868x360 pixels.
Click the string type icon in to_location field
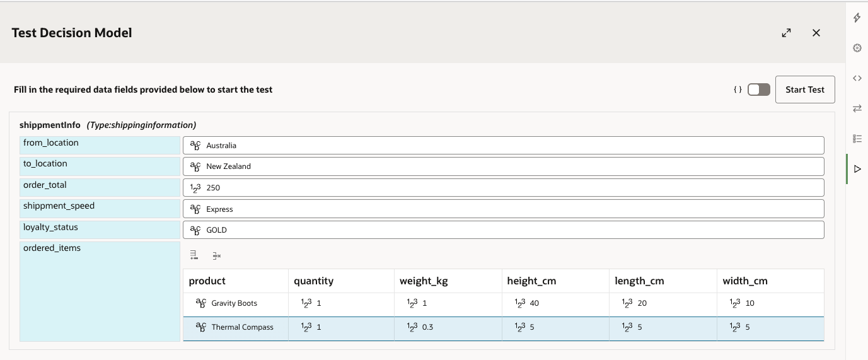click(195, 166)
